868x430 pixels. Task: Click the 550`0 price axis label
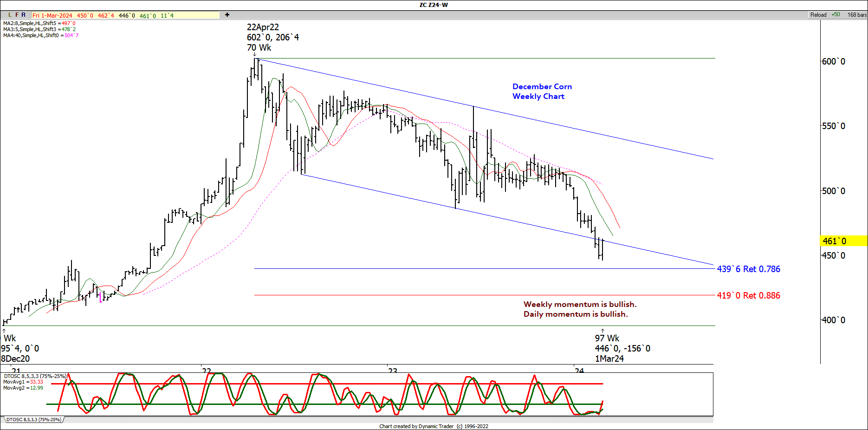[x=834, y=126]
